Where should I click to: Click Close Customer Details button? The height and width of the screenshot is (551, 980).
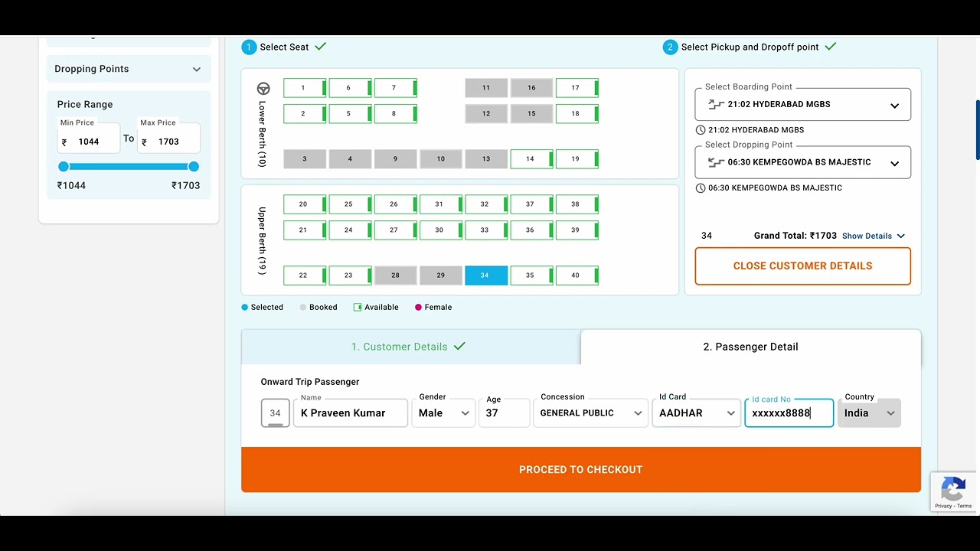point(803,266)
